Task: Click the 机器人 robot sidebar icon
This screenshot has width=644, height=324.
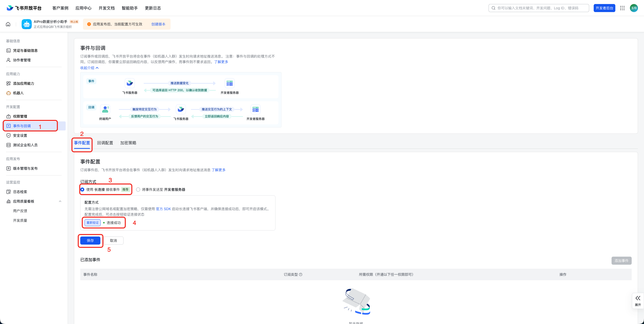Action: click(x=9, y=93)
